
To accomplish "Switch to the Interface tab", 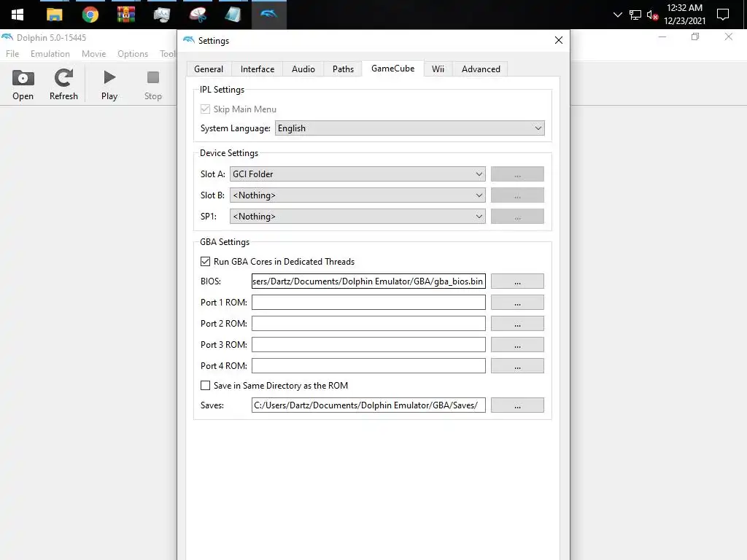I will click(x=258, y=69).
